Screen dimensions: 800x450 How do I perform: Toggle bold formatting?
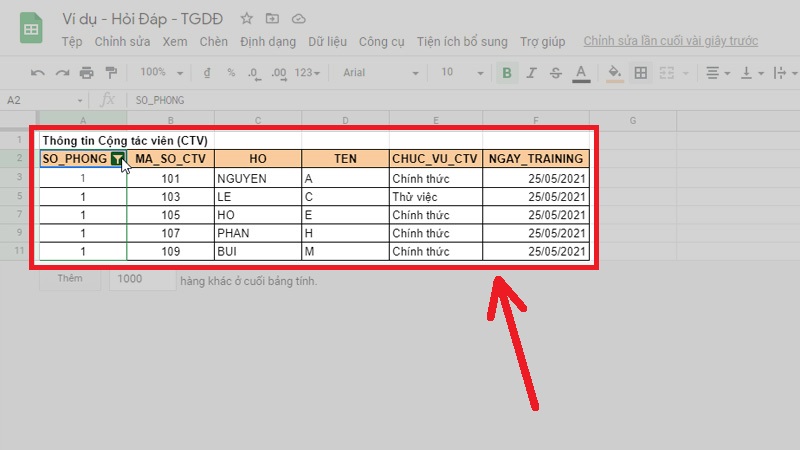[508, 72]
